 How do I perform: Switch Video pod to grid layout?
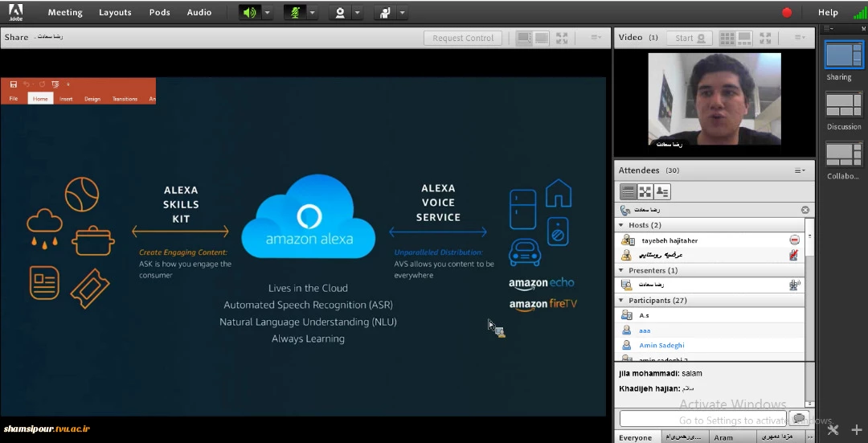727,38
